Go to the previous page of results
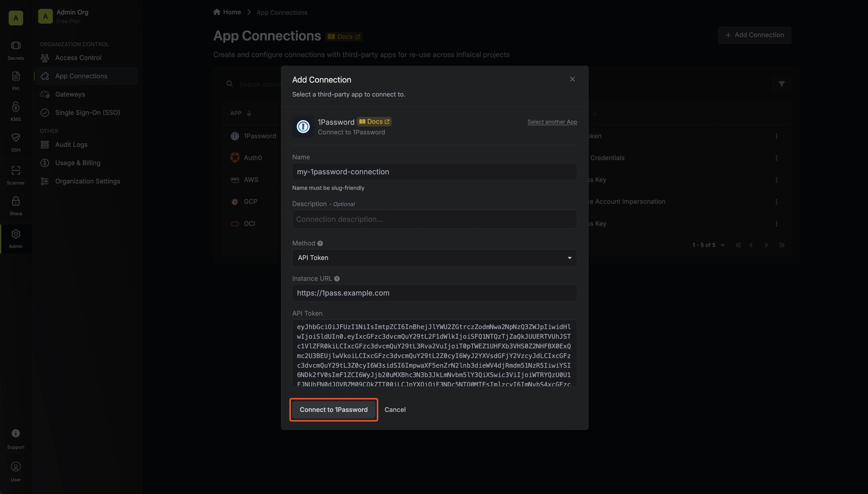Screen dimensions: 868x494 pyautogui.click(x=751, y=245)
